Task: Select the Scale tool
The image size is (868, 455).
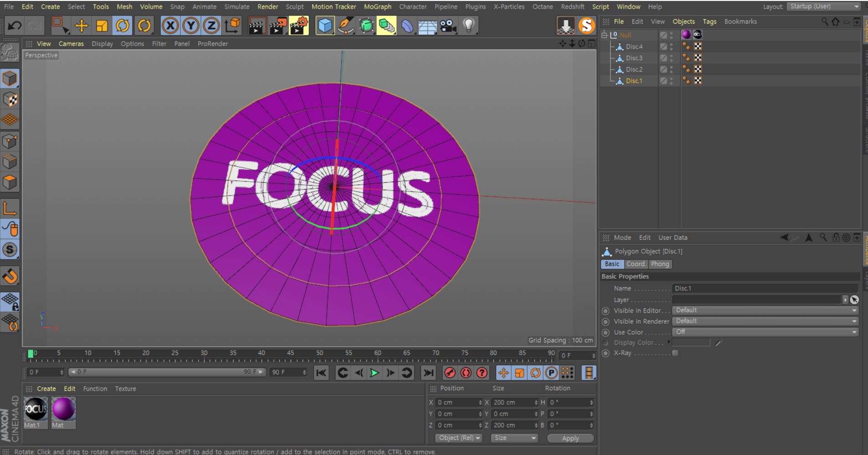Action: click(x=102, y=26)
